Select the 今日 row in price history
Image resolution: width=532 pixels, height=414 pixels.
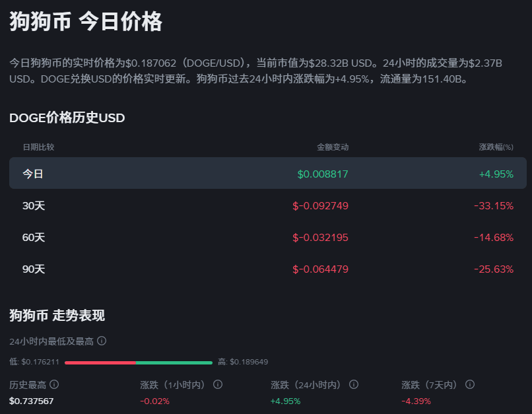(x=267, y=174)
